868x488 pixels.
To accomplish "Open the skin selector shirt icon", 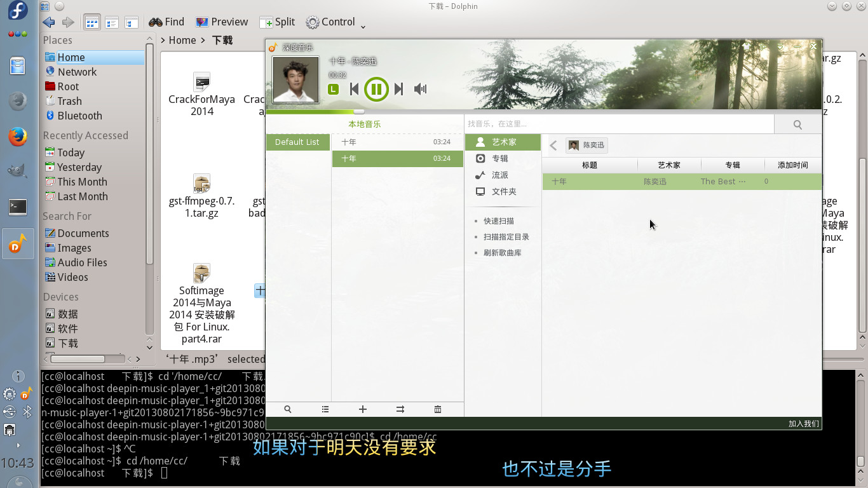I will click(x=747, y=46).
